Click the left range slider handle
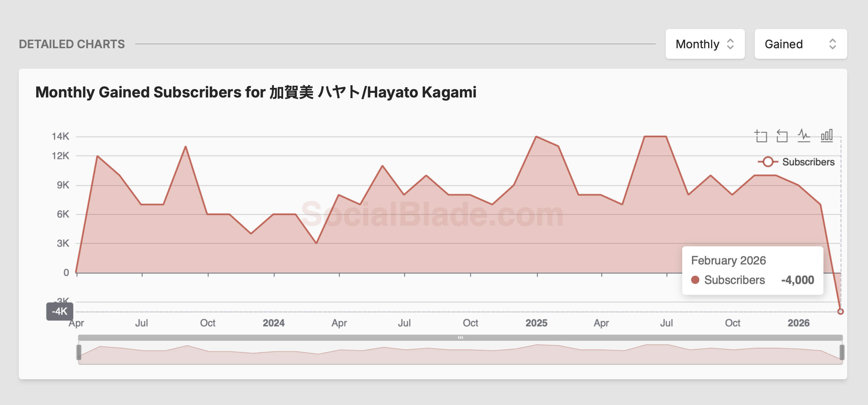This screenshot has width=868, height=405. click(x=79, y=352)
